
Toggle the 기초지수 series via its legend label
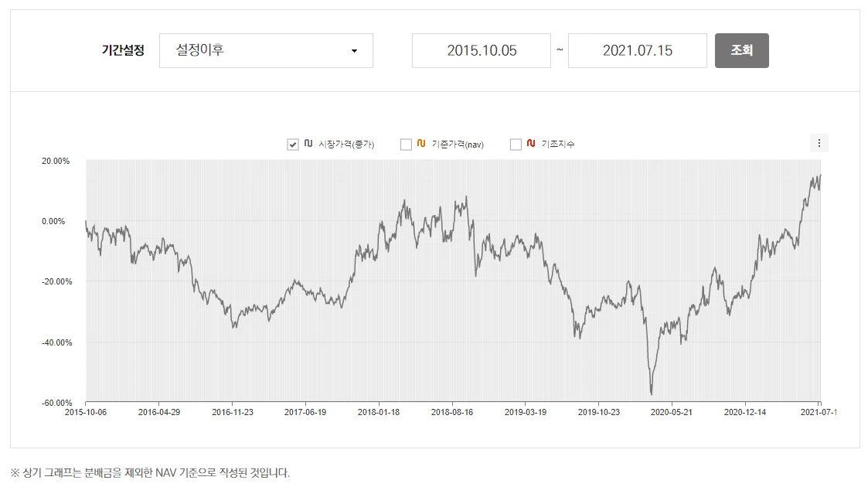point(558,144)
